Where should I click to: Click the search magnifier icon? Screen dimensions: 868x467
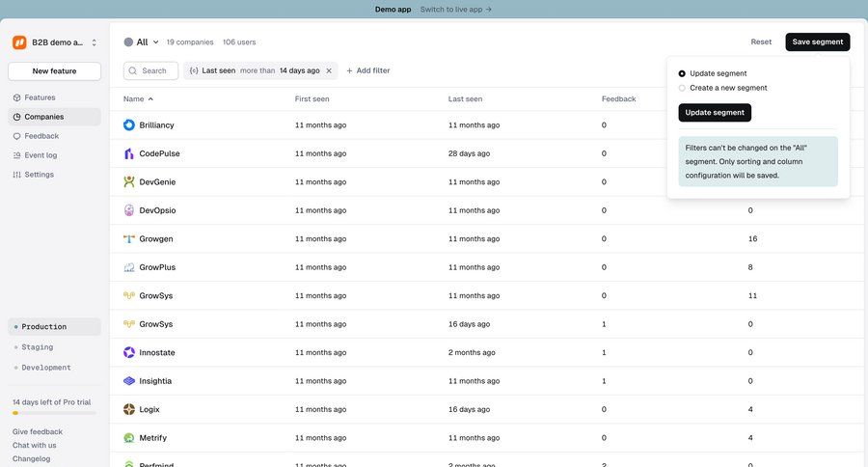(x=133, y=70)
